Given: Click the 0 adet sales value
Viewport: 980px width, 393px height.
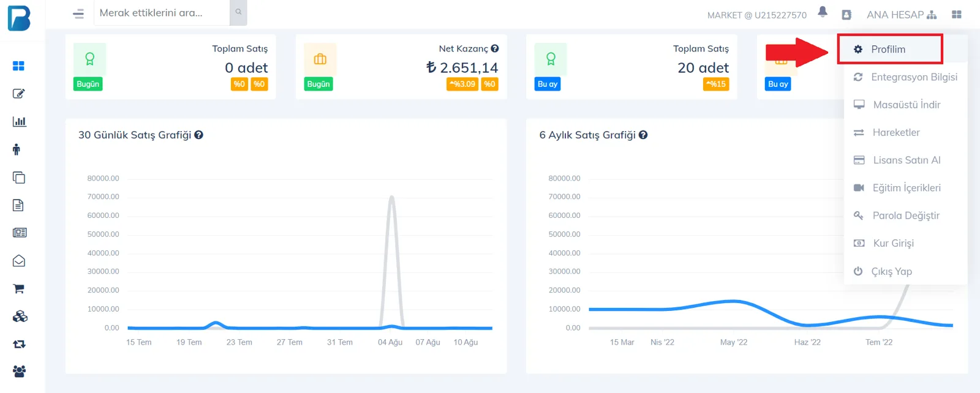Looking at the screenshot, I should pyautogui.click(x=246, y=67).
